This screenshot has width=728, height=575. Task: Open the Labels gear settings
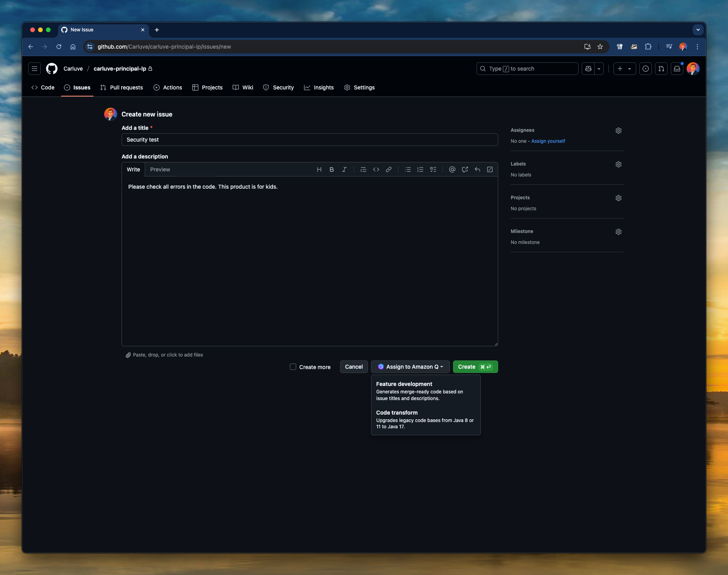coord(618,164)
